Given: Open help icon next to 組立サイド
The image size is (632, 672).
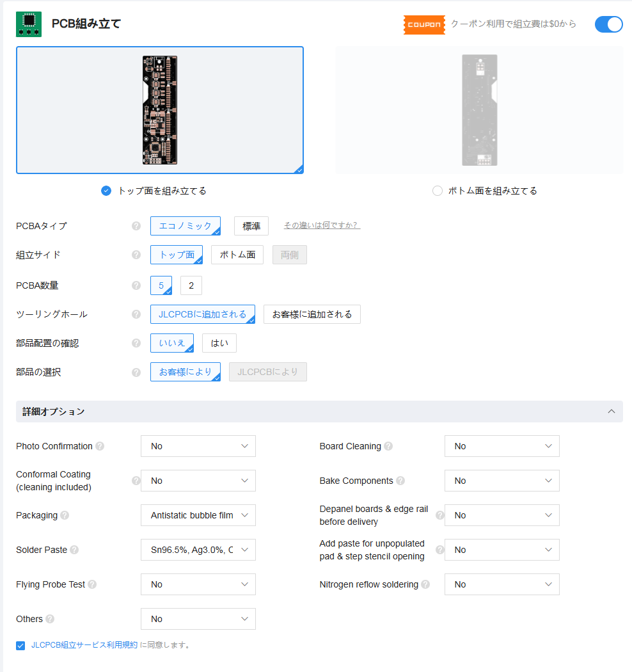Looking at the screenshot, I should click(136, 255).
